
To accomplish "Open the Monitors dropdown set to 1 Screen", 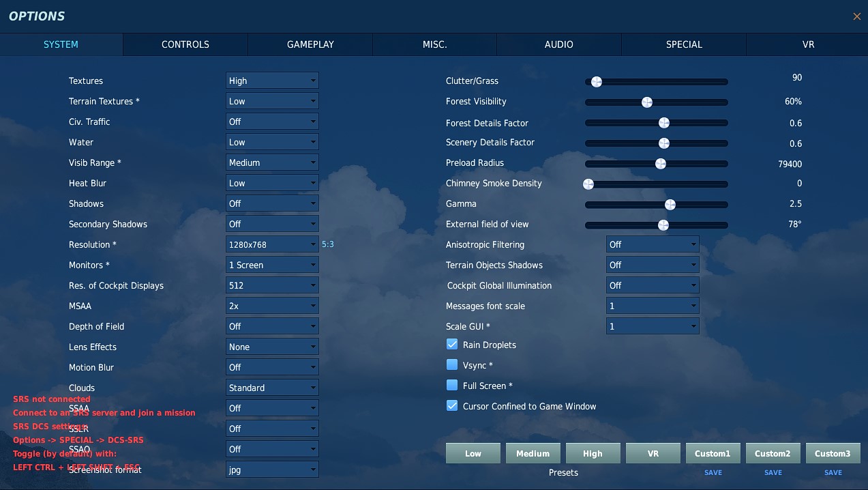I will tap(272, 265).
